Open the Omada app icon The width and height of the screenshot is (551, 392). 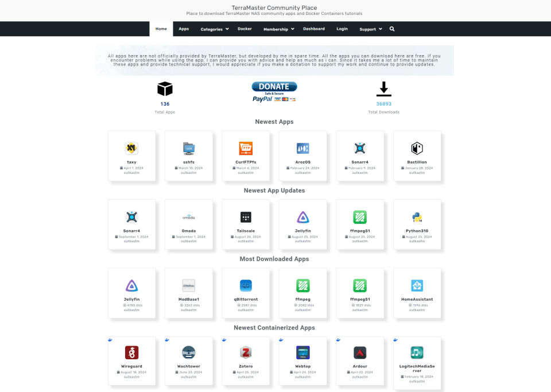coord(189,217)
